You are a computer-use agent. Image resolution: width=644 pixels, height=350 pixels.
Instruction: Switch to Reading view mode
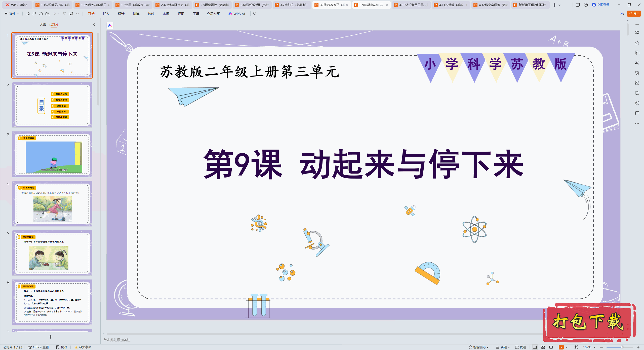(551, 347)
